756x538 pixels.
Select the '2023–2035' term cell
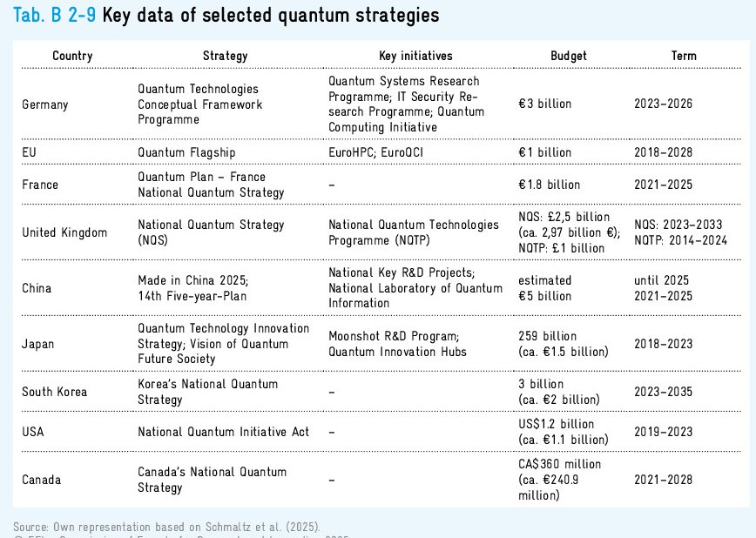663,392
